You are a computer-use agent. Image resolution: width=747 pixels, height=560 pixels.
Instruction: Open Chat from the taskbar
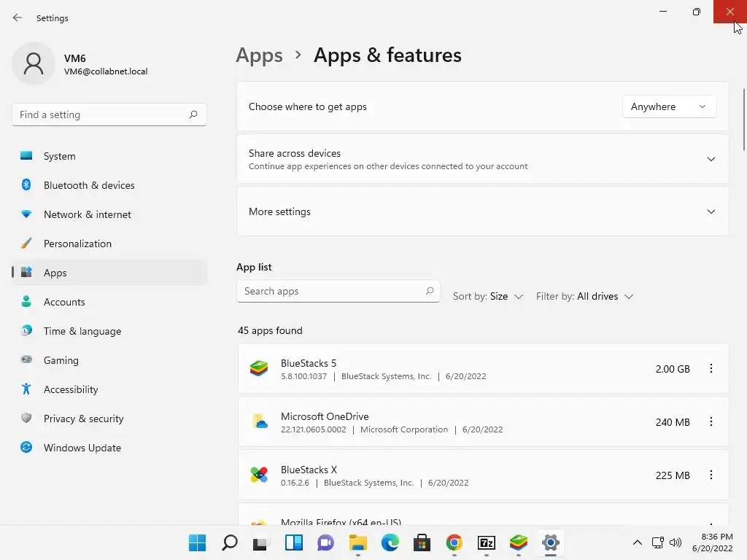pos(325,542)
